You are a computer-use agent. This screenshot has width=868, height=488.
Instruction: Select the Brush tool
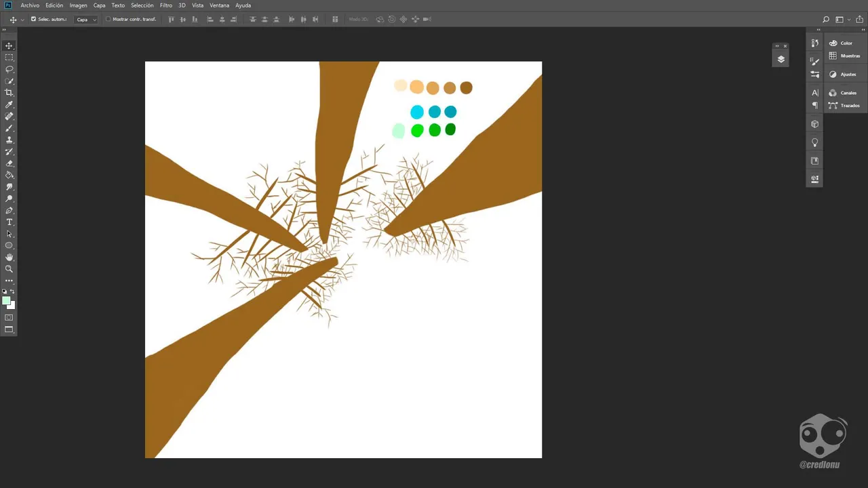(x=9, y=128)
